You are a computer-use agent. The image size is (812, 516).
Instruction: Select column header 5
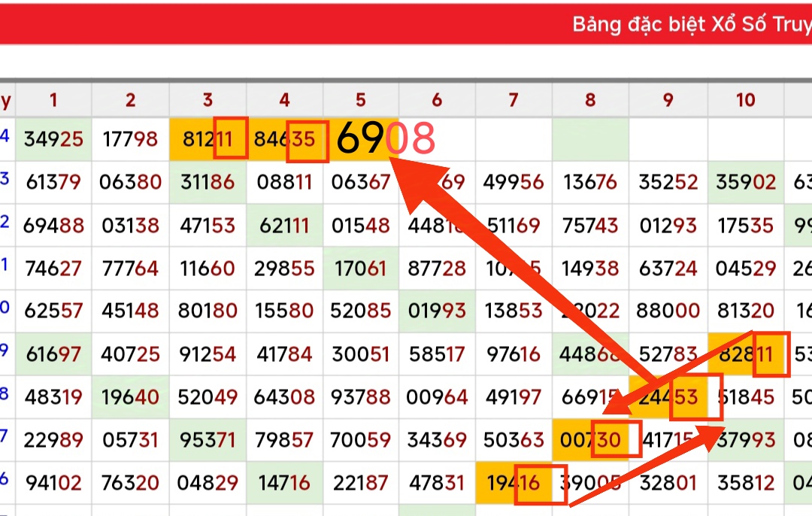361,100
